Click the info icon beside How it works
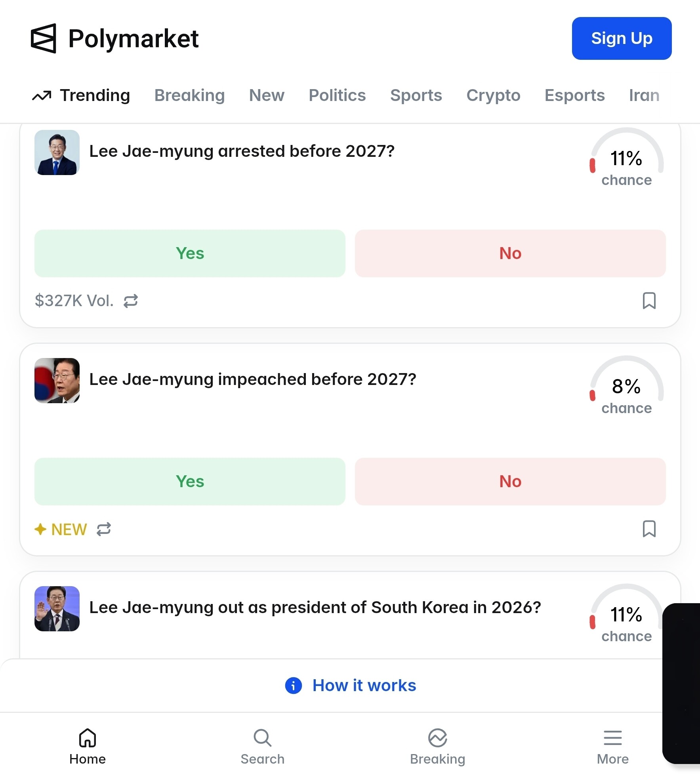 [294, 686]
